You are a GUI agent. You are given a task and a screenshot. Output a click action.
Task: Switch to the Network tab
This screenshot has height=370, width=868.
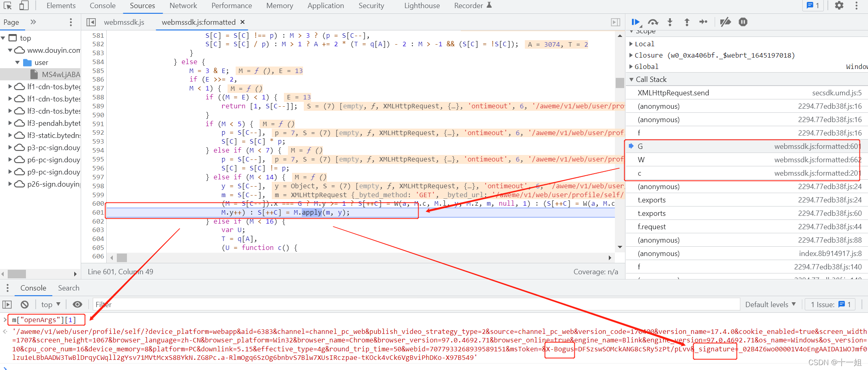pyautogui.click(x=183, y=6)
